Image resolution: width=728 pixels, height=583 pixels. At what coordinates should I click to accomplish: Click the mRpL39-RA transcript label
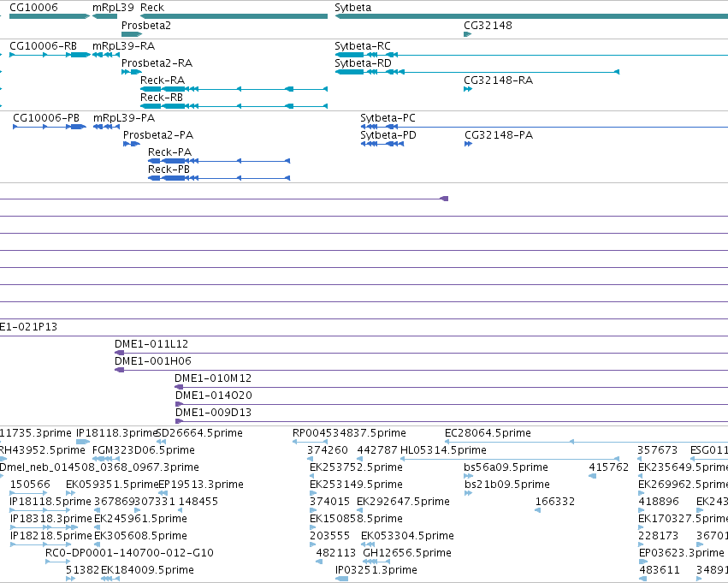[123, 45]
